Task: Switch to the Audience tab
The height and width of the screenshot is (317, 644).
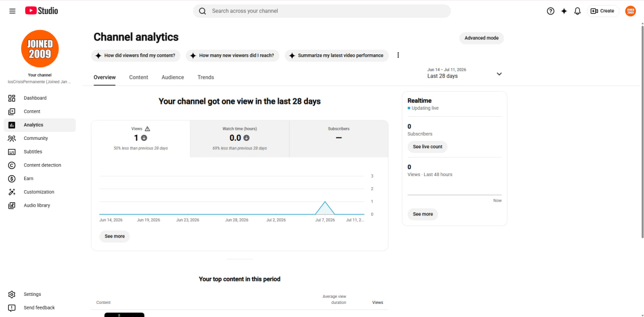Action: pyautogui.click(x=173, y=77)
